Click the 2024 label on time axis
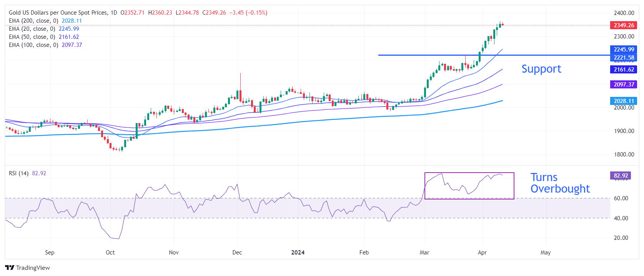The height and width of the screenshot is (276, 644). pos(298,253)
